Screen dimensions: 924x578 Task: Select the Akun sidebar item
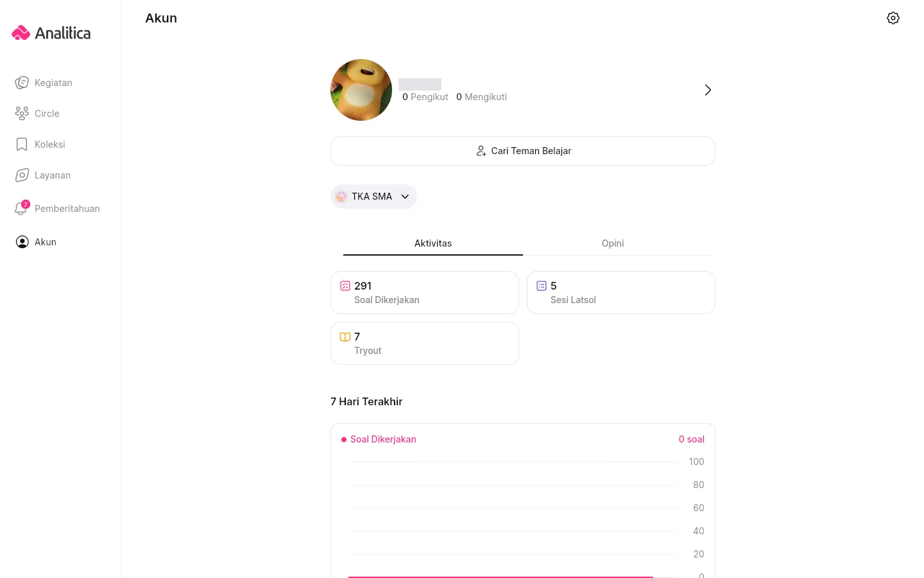pos(46,242)
